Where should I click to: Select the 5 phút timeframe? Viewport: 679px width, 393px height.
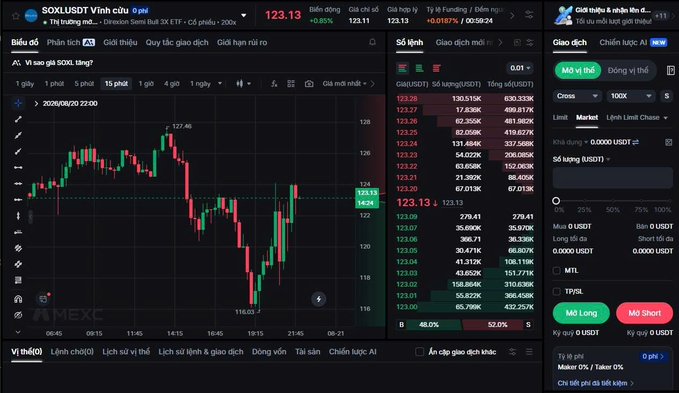coord(84,84)
